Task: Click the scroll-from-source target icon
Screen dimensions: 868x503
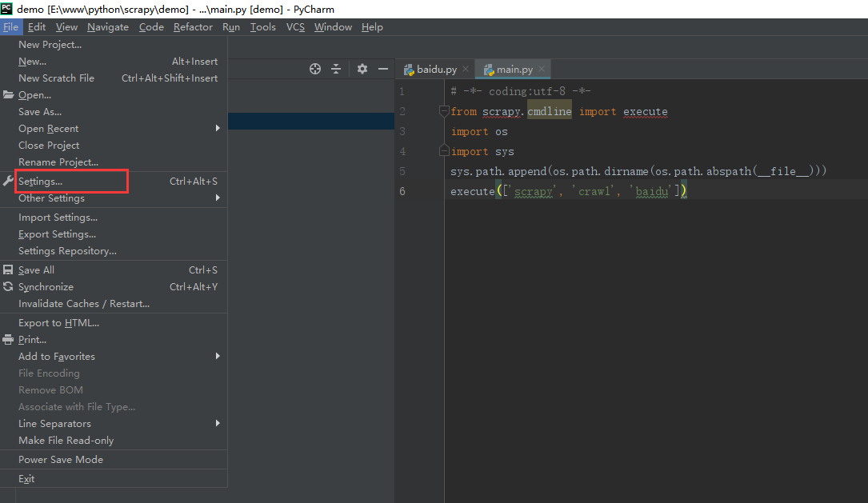Action: [x=315, y=69]
